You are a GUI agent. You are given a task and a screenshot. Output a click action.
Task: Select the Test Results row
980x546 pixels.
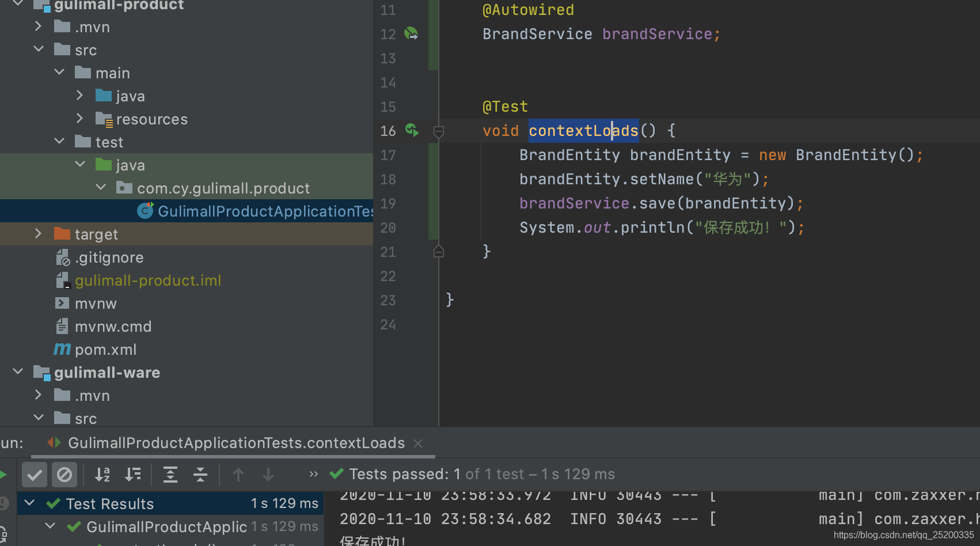click(170, 503)
